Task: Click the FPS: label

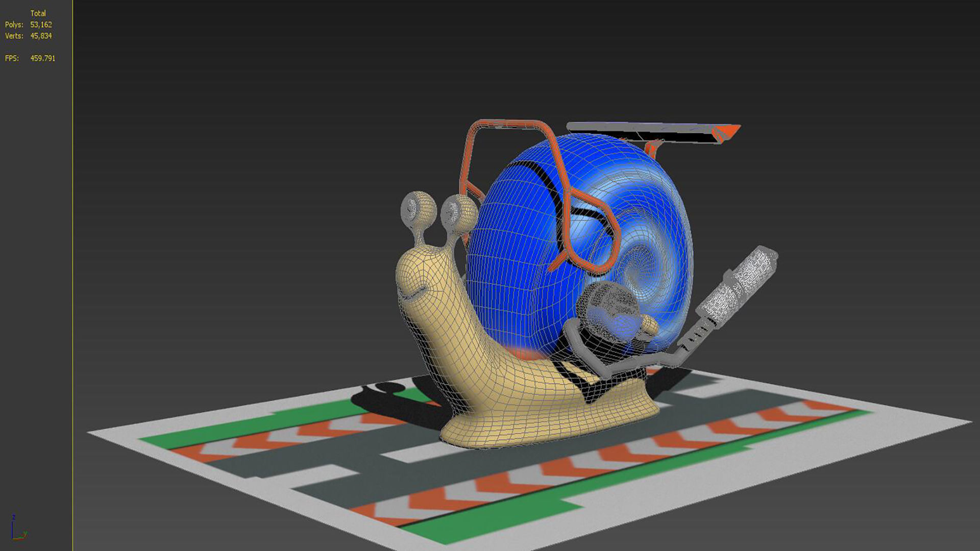Action: tap(12, 58)
